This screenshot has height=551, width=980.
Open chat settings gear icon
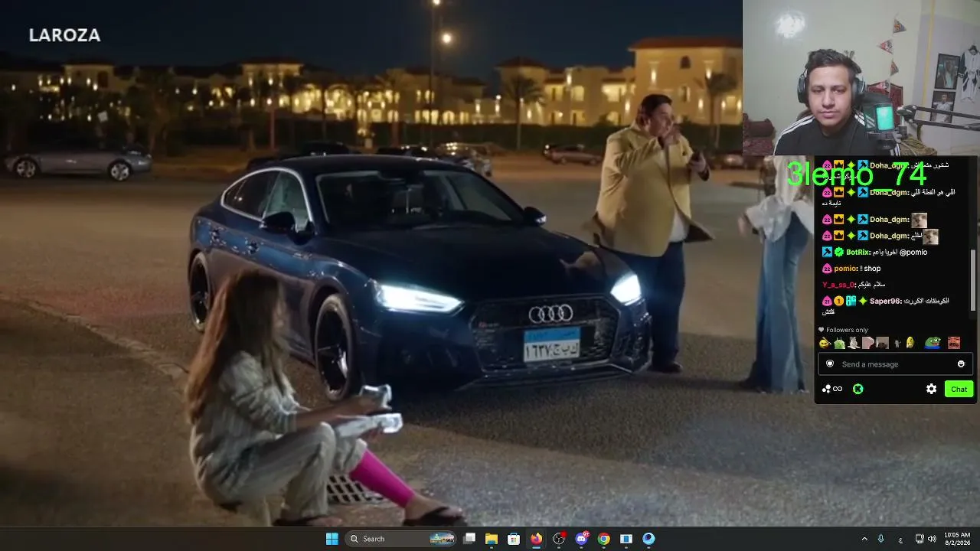click(931, 389)
